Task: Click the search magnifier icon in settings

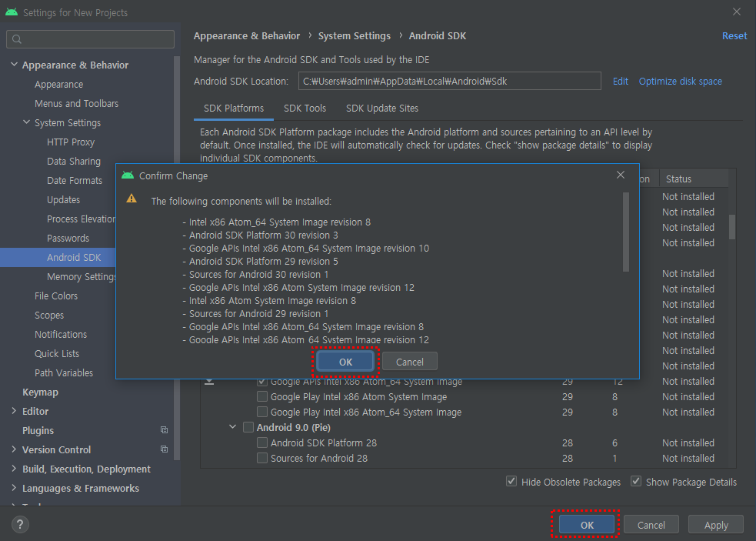Action: click(17, 39)
